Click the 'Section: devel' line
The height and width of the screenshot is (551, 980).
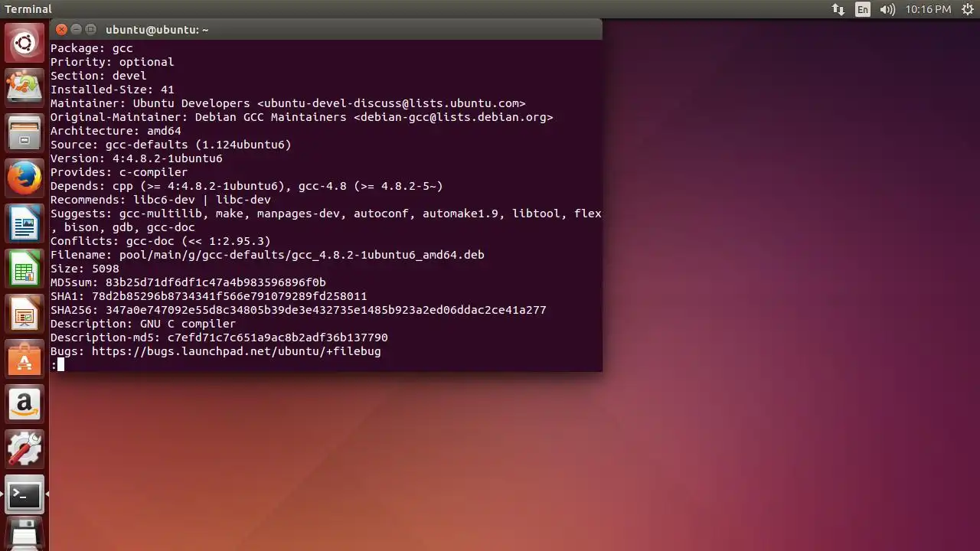[x=99, y=76]
